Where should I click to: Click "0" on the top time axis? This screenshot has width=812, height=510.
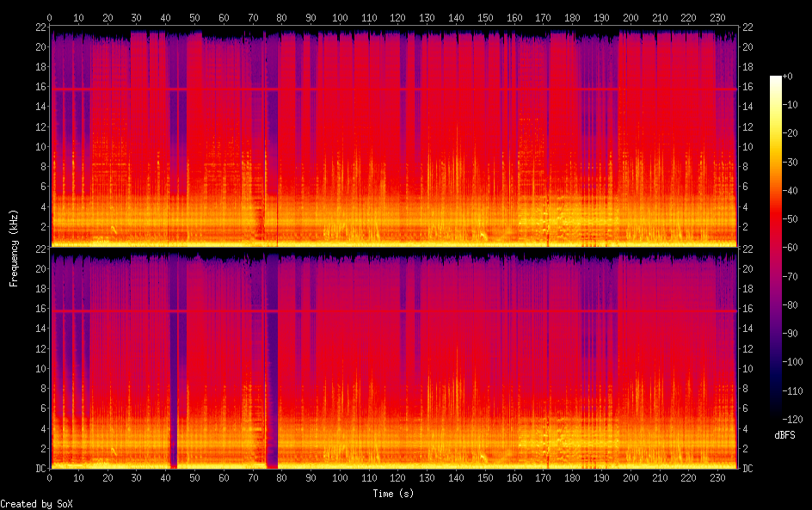tap(50, 17)
